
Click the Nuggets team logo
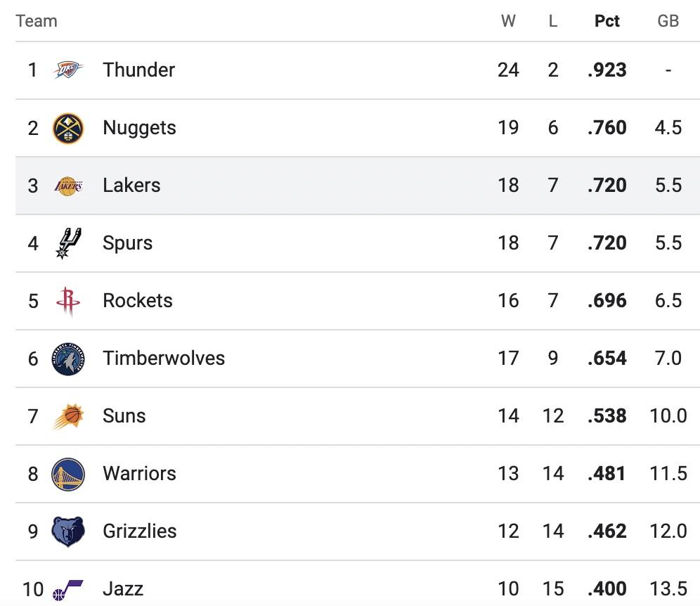coord(68,128)
